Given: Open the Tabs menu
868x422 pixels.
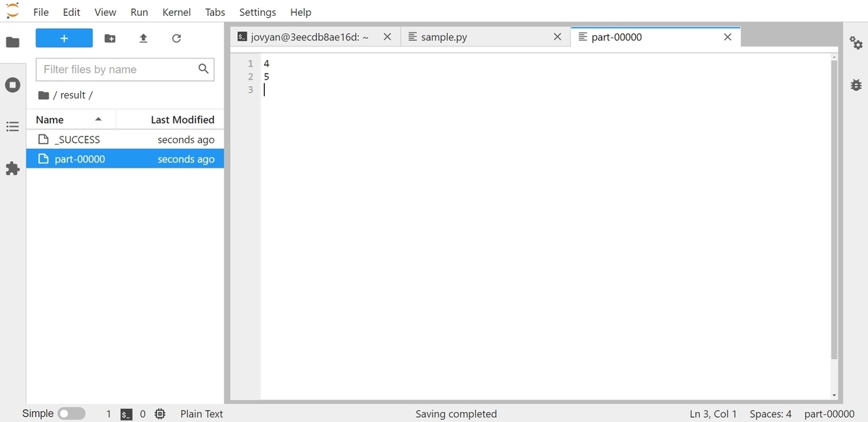Looking at the screenshot, I should tap(215, 12).
